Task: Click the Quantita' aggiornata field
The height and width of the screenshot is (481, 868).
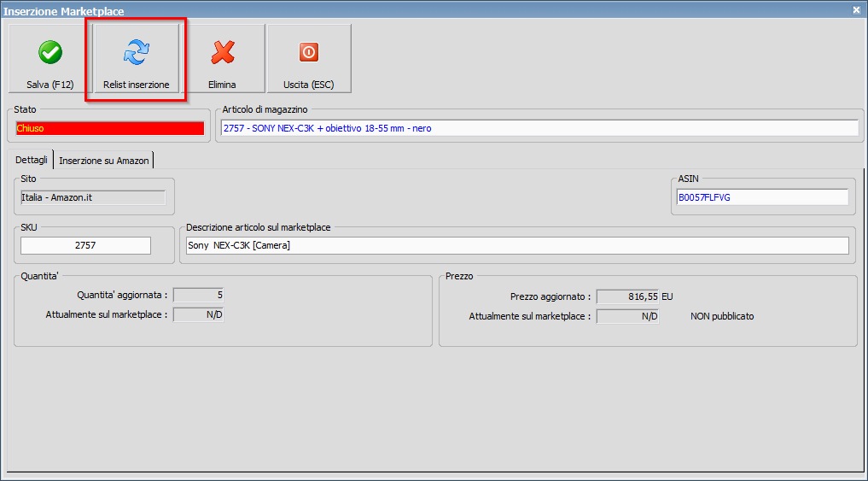Action: coord(199,296)
